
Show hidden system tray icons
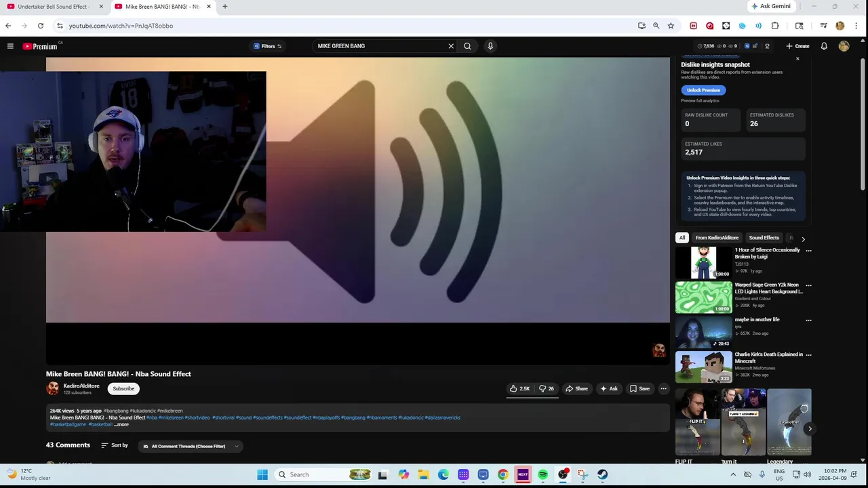pyautogui.click(x=733, y=474)
